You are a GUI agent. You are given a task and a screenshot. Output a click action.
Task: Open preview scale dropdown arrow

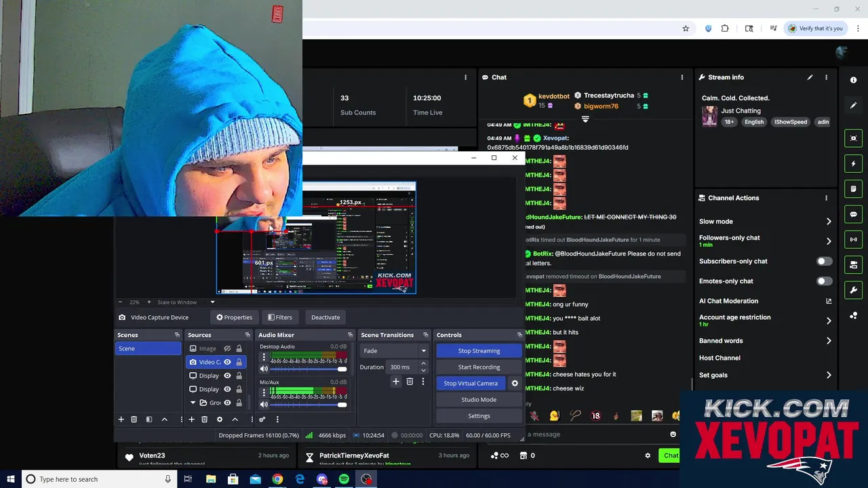click(212, 302)
